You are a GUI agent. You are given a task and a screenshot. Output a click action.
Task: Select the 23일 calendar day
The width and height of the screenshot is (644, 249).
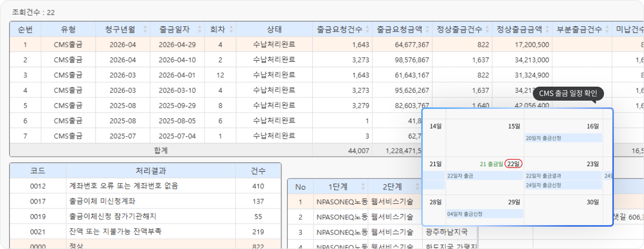(x=593, y=164)
